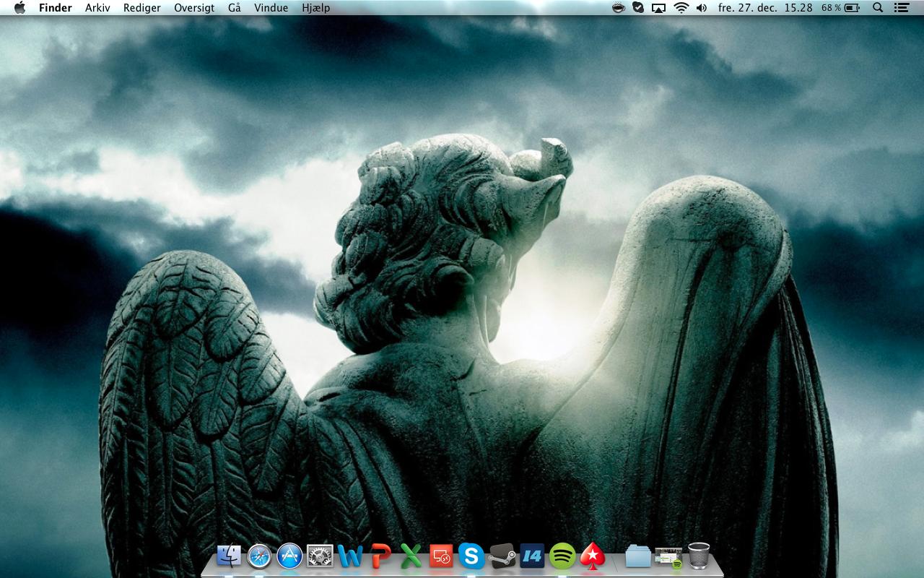Open the Apple menu
Image resolution: width=924 pixels, height=578 pixels.
click(19, 8)
